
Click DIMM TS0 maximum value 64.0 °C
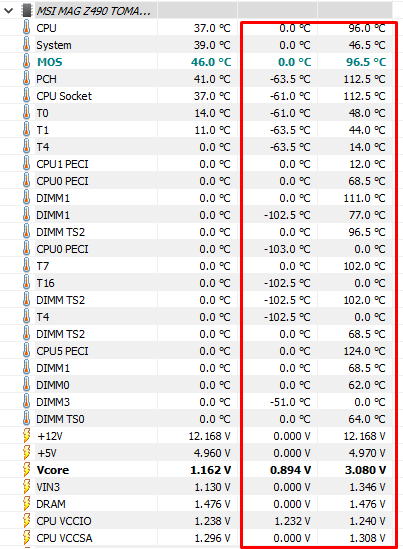click(367, 419)
